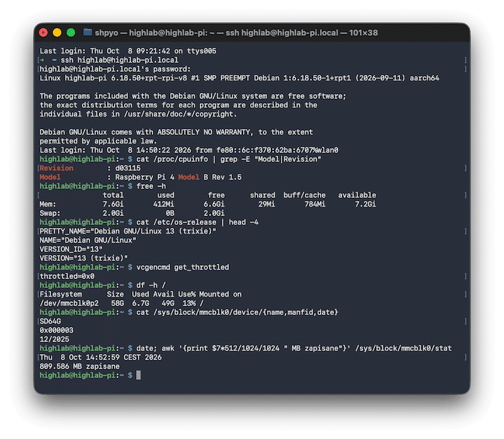This screenshot has height=439, width=504.
Task: Click the 'cat /proc/cpuinfo' command
Action: click(x=229, y=159)
